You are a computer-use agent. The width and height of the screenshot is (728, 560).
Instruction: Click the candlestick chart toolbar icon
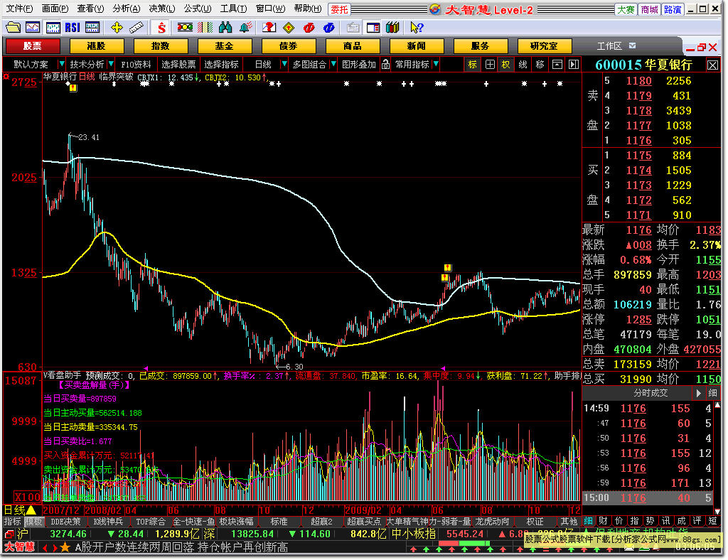click(53, 28)
